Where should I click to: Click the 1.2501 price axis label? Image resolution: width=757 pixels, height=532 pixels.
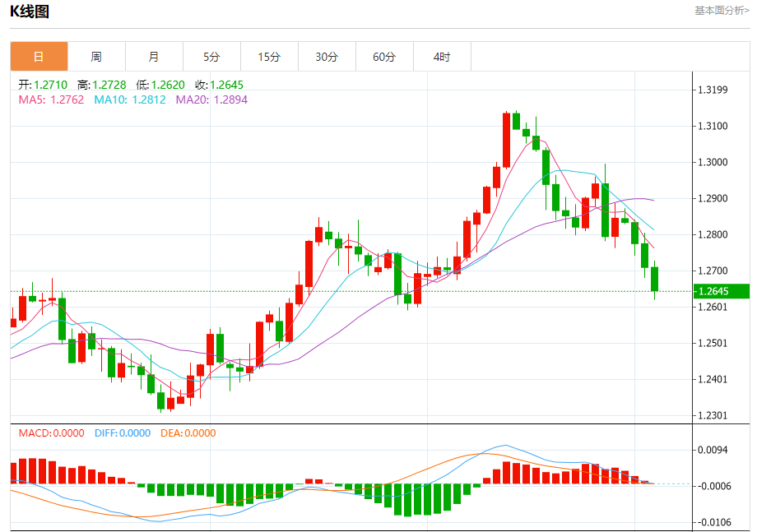click(x=713, y=343)
